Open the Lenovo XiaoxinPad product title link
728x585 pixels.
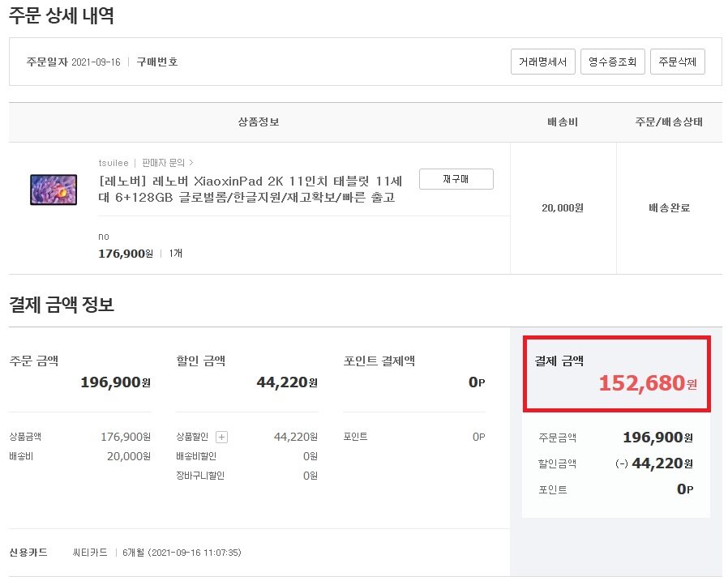point(251,189)
